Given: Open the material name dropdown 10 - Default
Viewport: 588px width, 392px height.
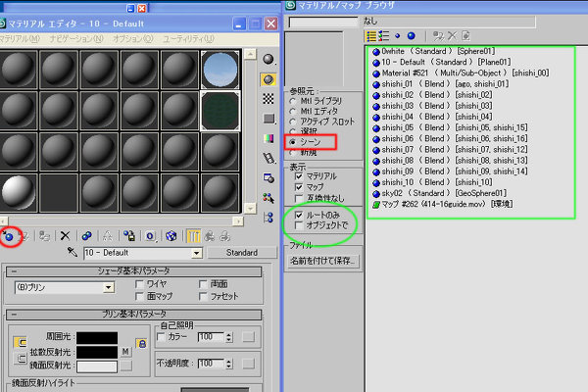Looking at the screenshot, I should [142, 253].
